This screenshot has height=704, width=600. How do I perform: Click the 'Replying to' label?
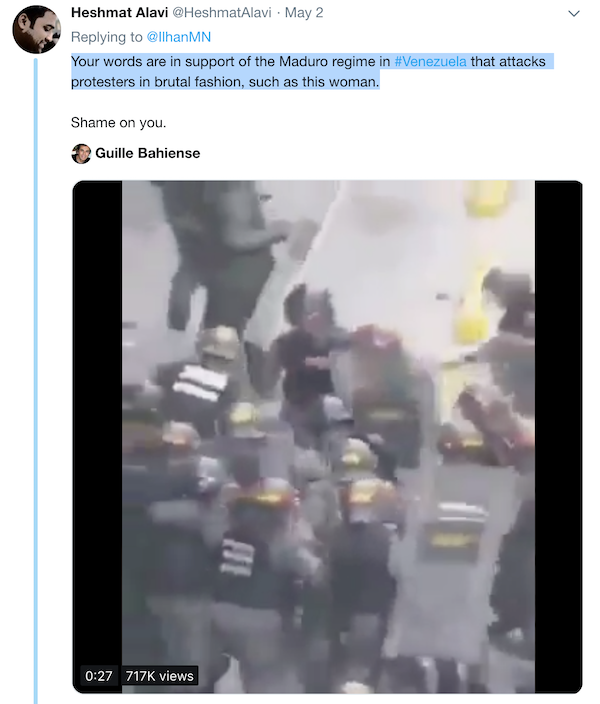(106, 37)
